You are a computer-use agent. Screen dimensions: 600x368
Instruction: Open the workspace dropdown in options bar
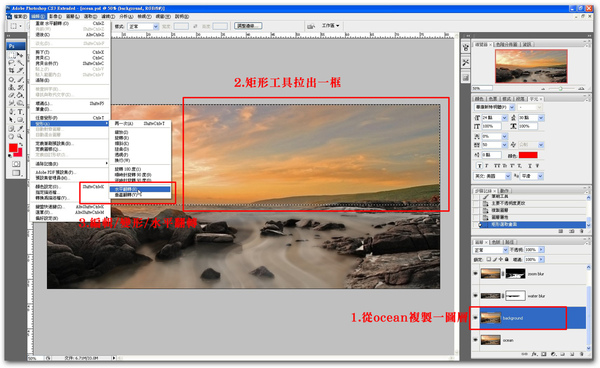coord(331,26)
